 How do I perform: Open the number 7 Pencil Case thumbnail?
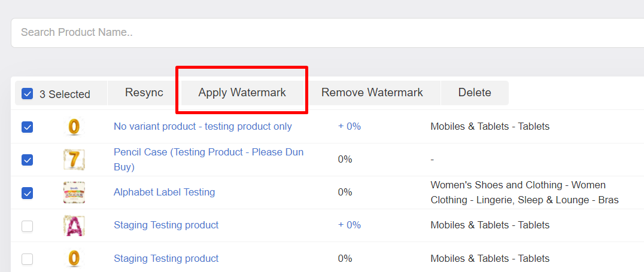[74, 160]
